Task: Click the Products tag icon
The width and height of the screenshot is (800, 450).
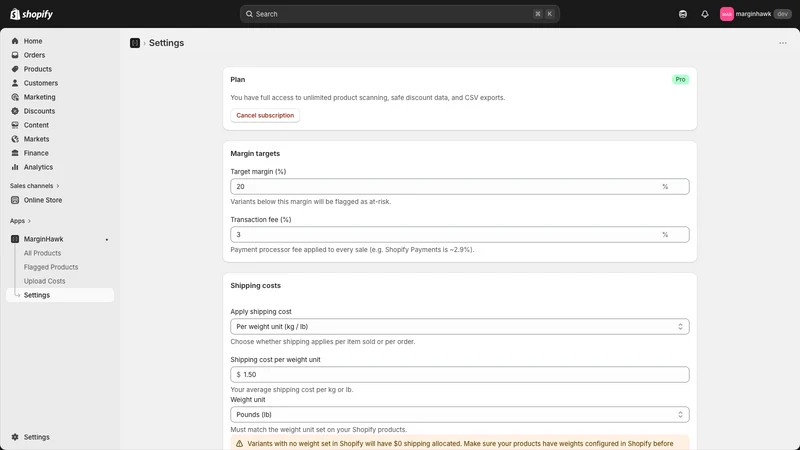Action: (x=15, y=69)
